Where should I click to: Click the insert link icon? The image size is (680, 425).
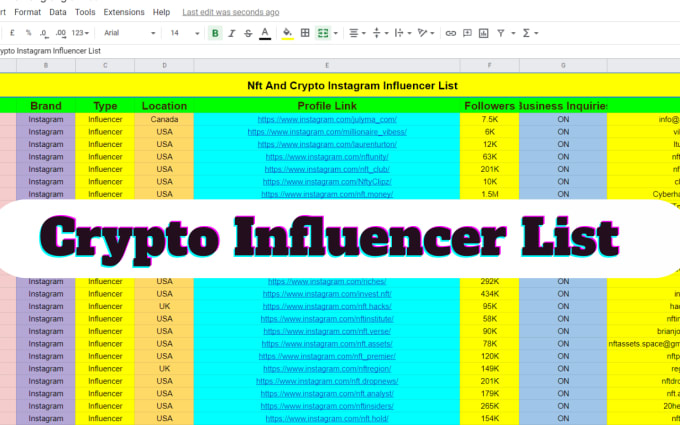click(451, 33)
